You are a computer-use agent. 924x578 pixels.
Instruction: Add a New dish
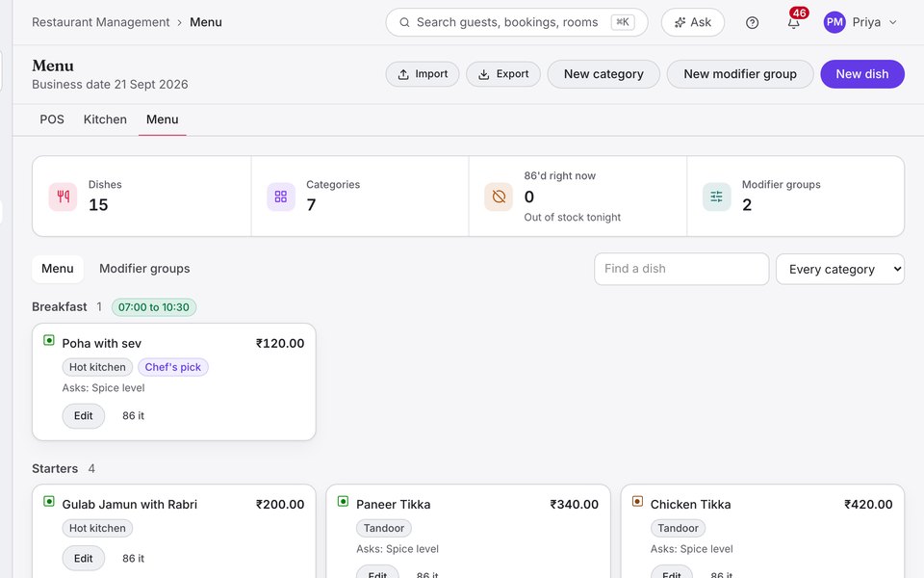(862, 74)
